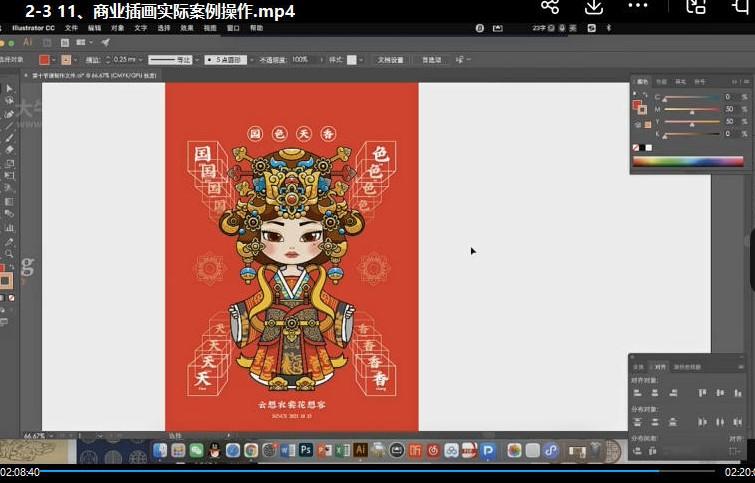Click the opacity 100% input field
This screenshot has height=483, width=755.
tap(300, 60)
